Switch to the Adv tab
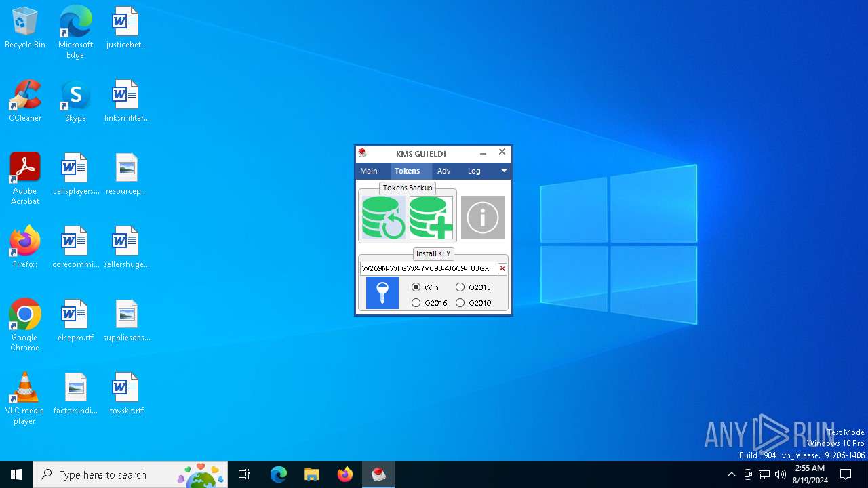This screenshot has height=488, width=868. pos(444,171)
